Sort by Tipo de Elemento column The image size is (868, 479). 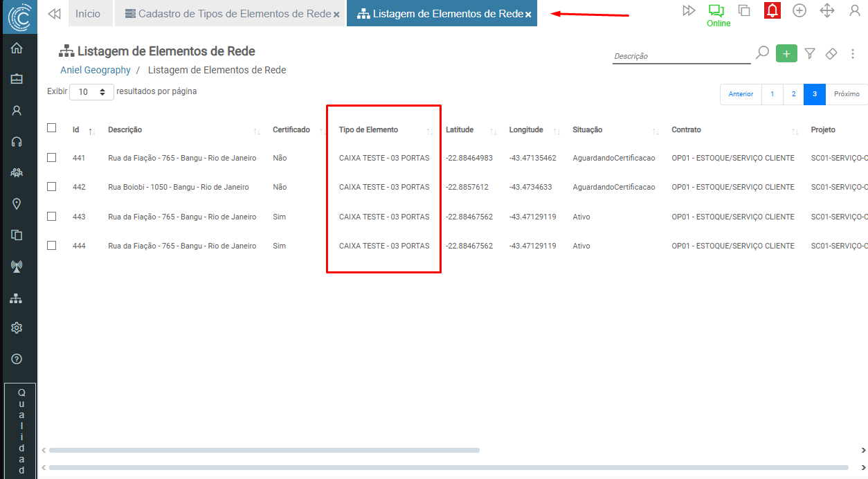pos(368,130)
